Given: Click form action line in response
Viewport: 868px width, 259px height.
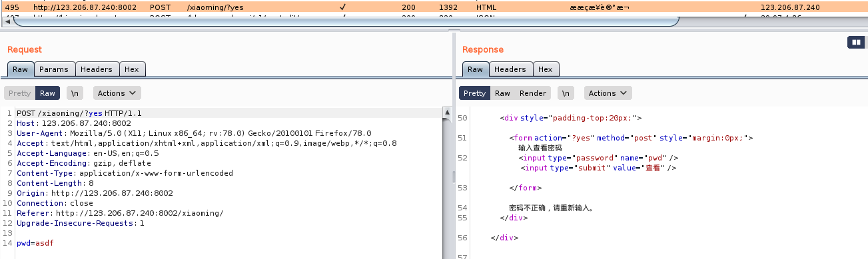Looking at the screenshot, I should [631, 138].
